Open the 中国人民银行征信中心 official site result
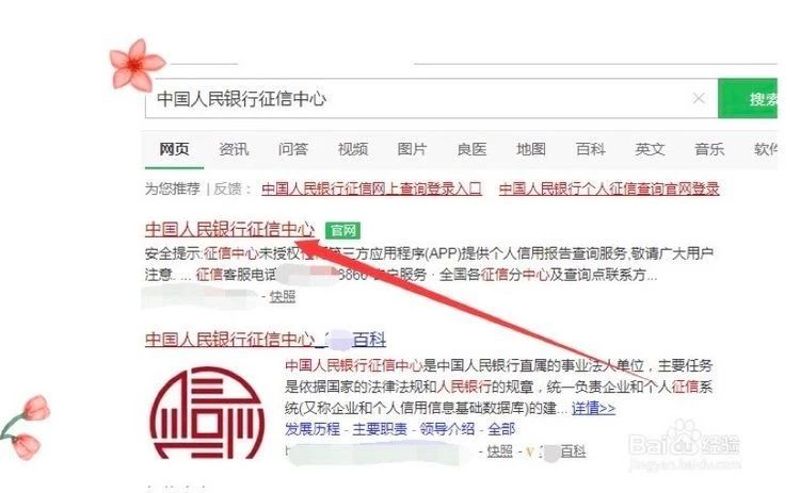The height and width of the screenshot is (493, 800). pos(230,229)
